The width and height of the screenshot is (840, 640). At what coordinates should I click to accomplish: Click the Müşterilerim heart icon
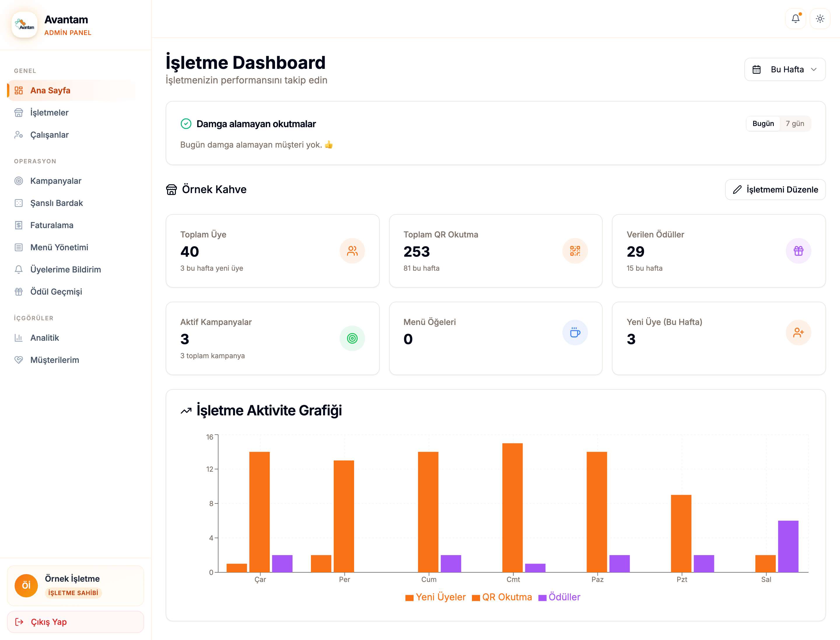coord(19,360)
